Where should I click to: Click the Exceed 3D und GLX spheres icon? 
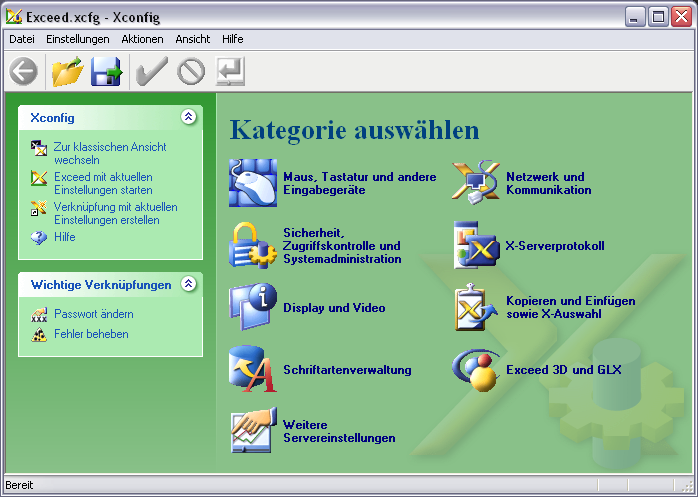pos(476,369)
